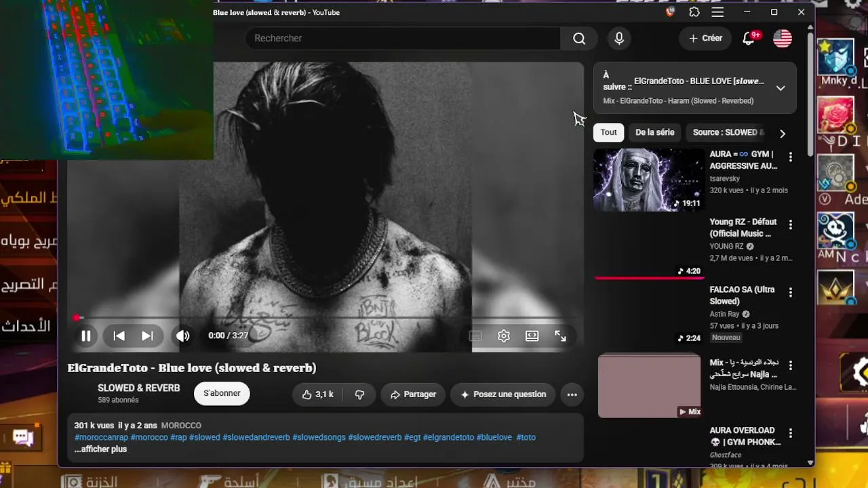Viewport: 868px width, 488px height.
Task: Click the Brave shield icon
Action: [x=671, y=12]
